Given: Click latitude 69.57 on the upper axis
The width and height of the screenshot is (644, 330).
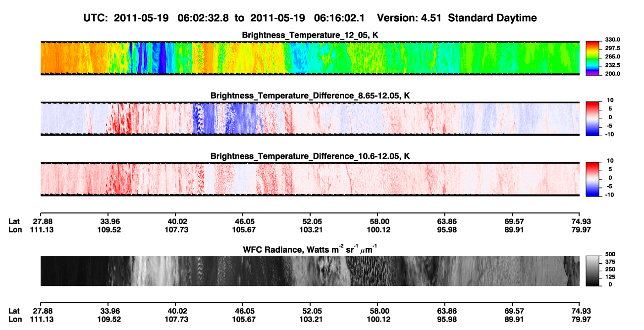Looking at the screenshot, I should [x=514, y=221].
